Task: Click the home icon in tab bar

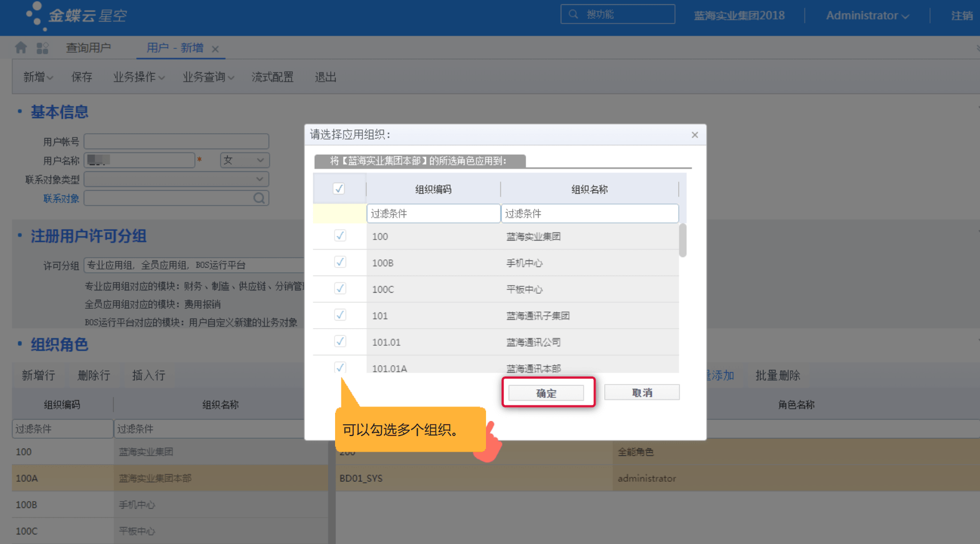Action: 21,48
